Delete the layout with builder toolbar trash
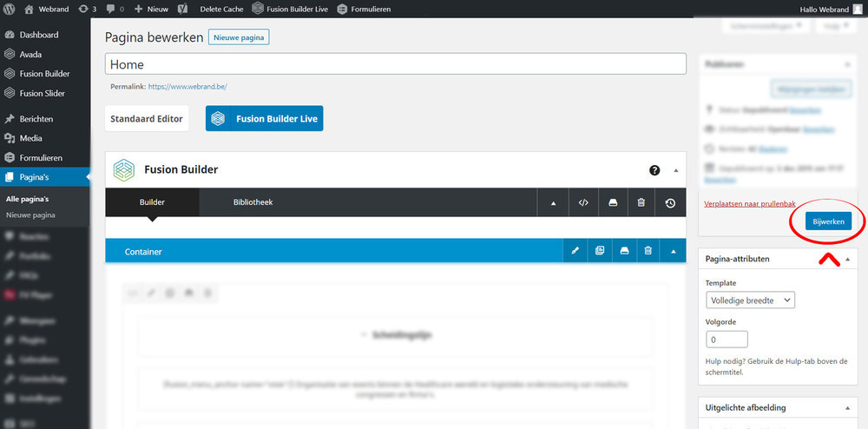This screenshot has width=868, height=429. (641, 203)
